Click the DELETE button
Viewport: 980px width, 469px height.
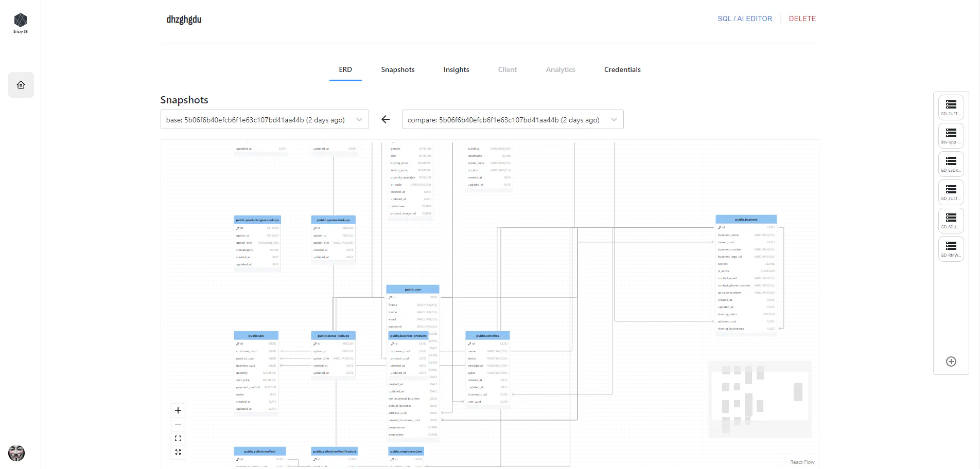coord(802,19)
